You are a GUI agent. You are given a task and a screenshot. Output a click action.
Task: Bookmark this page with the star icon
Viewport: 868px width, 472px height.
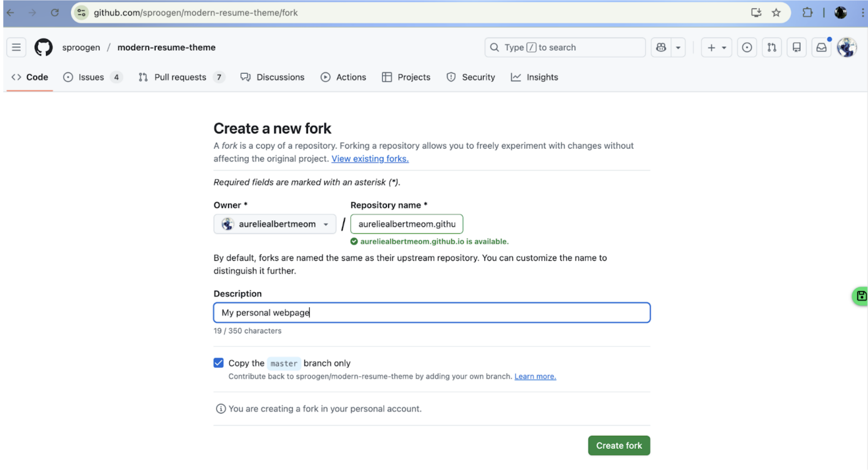[x=776, y=13]
